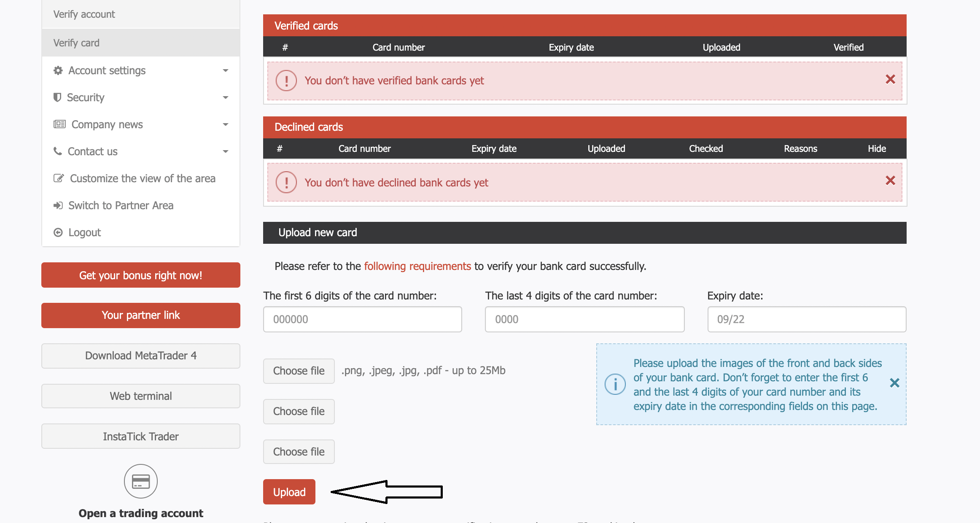The height and width of the screenshot is (523, 980).
Task: Expand the Security menu arrow
Action: point(226,97)
